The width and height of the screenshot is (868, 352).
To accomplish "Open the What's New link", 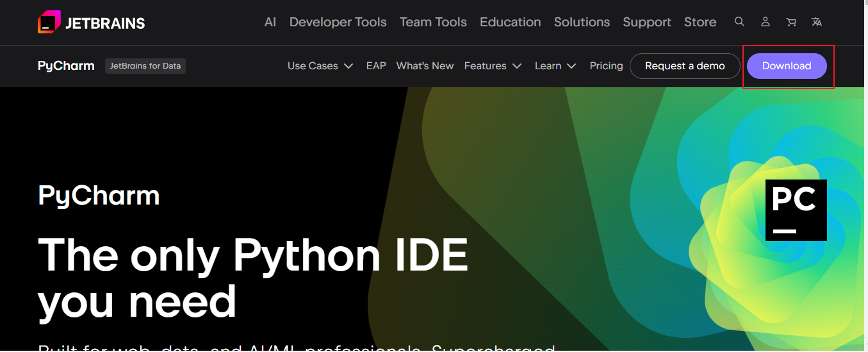I will click(x=425, y=66).
